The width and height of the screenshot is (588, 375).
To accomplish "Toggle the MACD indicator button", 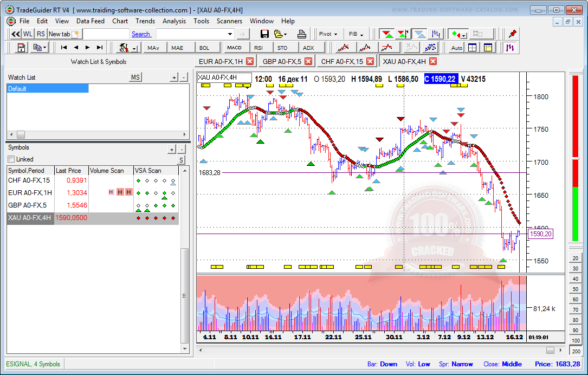I will (234, 48).
